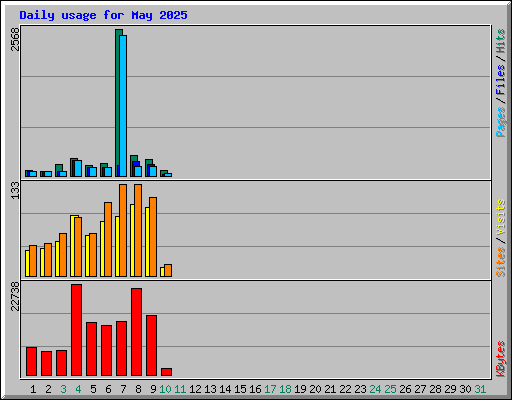Click day label 16 on the x-axis
Screen dimensions: 512x400
click(255, 389)
